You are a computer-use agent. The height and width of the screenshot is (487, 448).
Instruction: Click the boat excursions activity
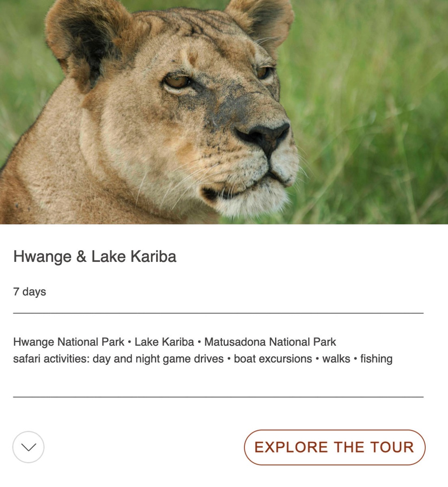[273, 359]
